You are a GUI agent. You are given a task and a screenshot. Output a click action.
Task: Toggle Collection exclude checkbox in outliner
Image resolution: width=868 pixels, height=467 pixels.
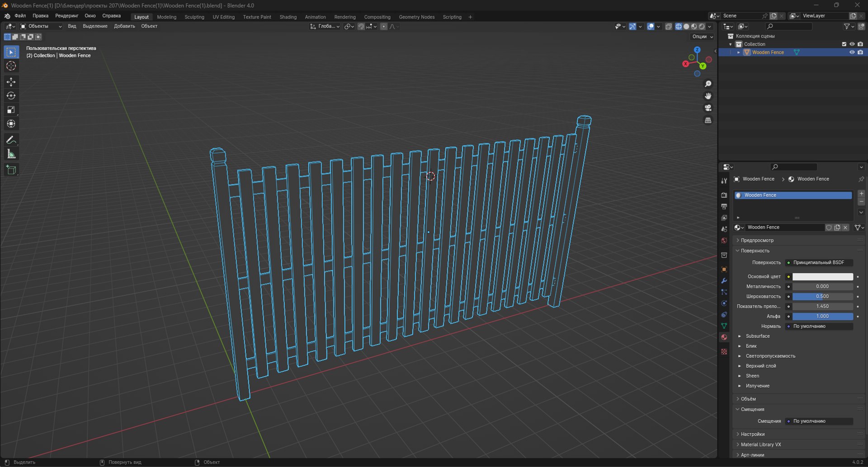(844, 44)
